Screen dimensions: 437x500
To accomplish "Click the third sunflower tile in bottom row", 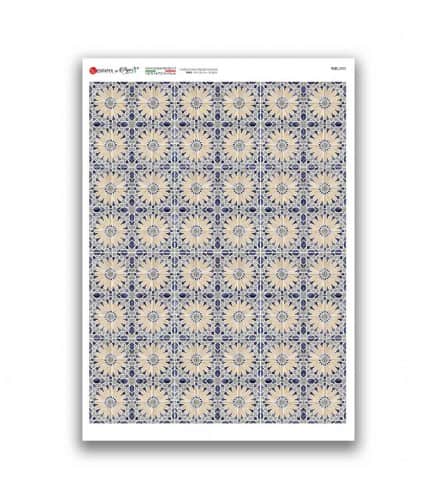I will (196, 401).
